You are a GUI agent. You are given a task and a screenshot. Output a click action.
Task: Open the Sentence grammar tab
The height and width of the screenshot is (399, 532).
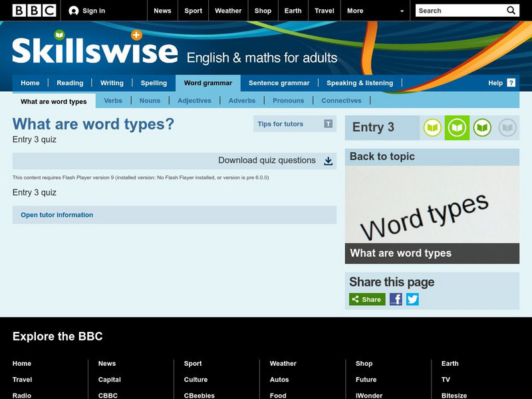279,83
